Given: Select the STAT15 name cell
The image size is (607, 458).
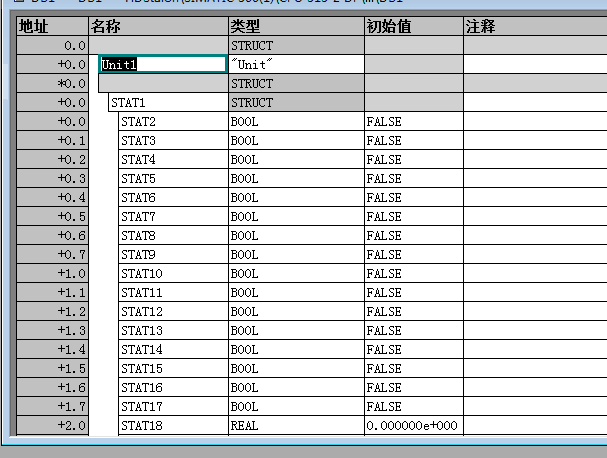Looking at the screenshot, I should pos(173,368).
